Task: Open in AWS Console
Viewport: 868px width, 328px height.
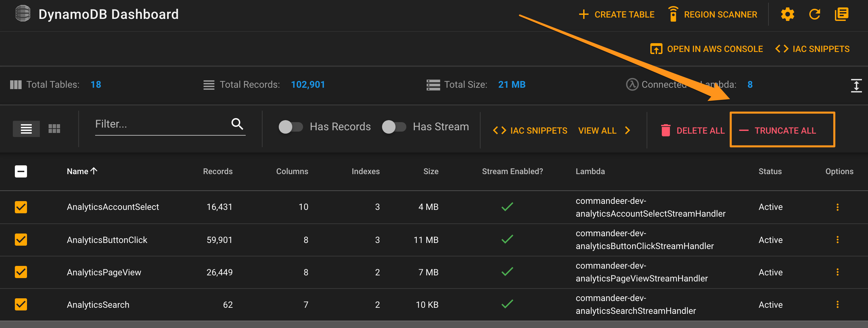Action: click(x=706, y=49)
